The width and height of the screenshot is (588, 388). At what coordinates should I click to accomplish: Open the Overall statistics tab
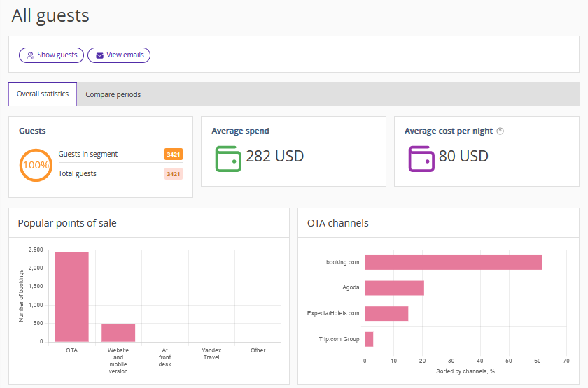click(43, 94)
